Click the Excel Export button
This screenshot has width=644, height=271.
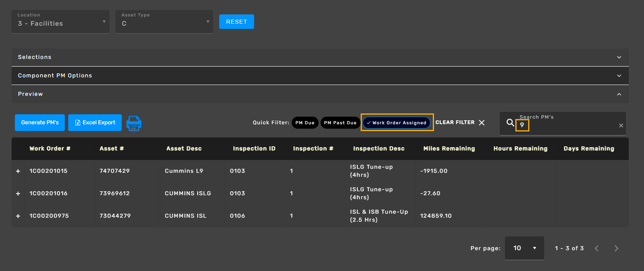click(x=95, y=123)
